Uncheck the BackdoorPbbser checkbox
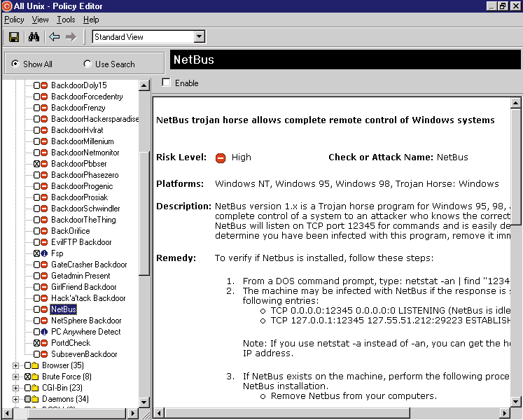This screenshot has width=523, height=420. point(36,164)
